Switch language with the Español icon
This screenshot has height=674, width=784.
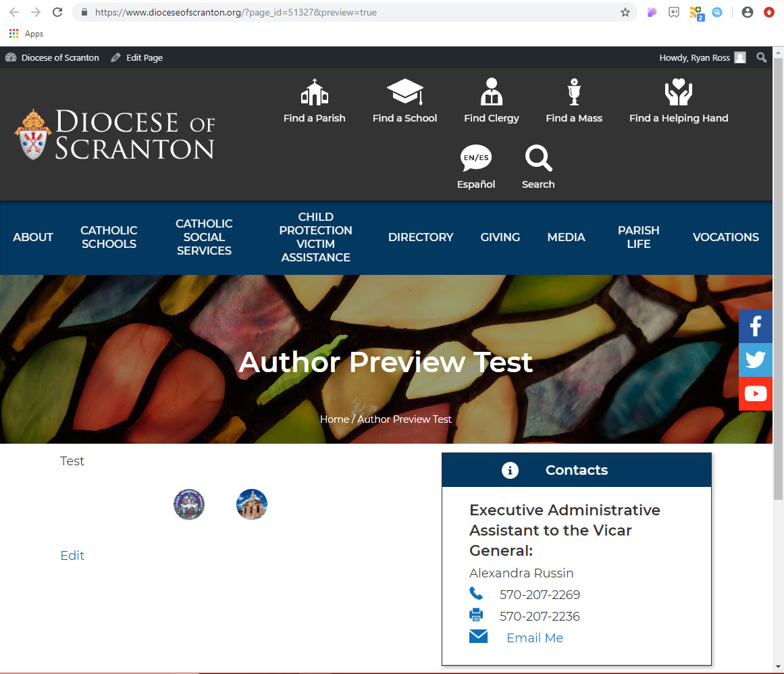[x=476, y=159]
